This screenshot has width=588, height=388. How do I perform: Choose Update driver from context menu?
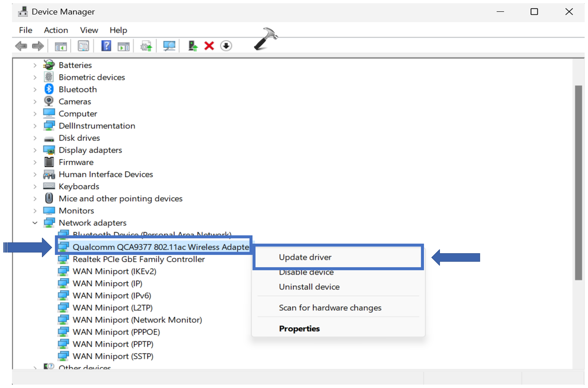(x=305, y=257)
